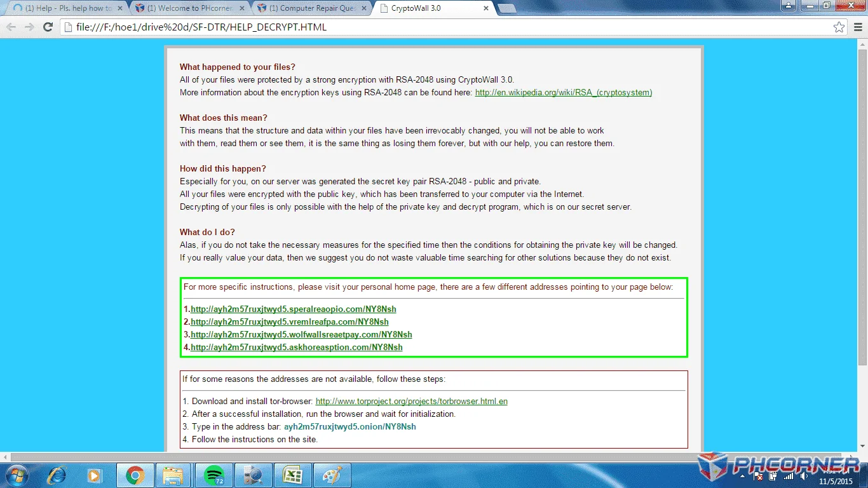
Task: Click the ayh2m57ruxjtwyd5.onion/NY8Nsh address text
Action: (350, 427)
